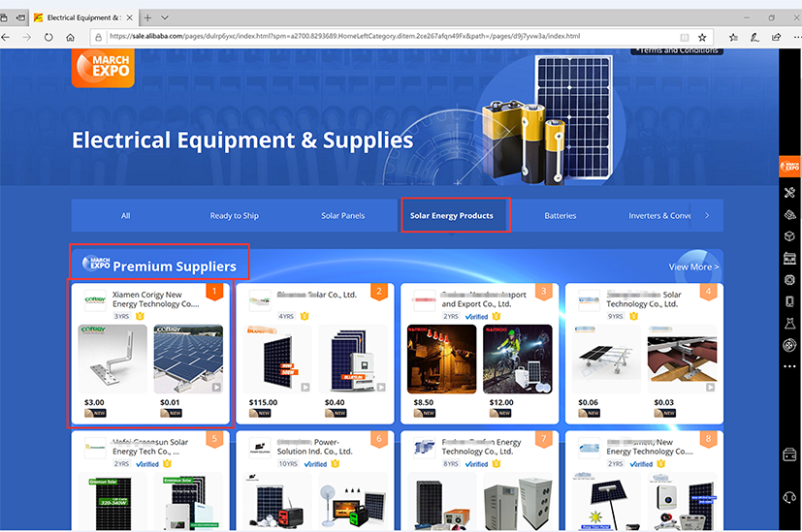Image resolution: width=802 pixels, height=532 pixels.
Task: Open the tools and wrench sidebar category
Action: (789, 193)
